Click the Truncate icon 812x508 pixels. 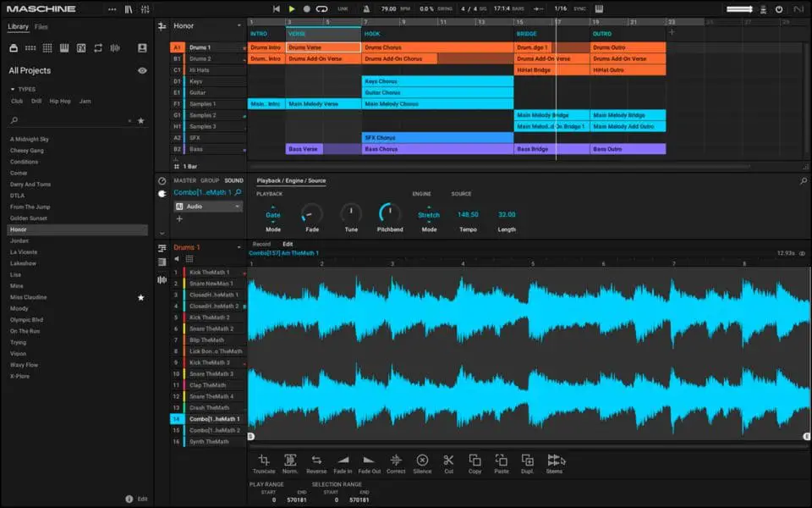point(265,460)
